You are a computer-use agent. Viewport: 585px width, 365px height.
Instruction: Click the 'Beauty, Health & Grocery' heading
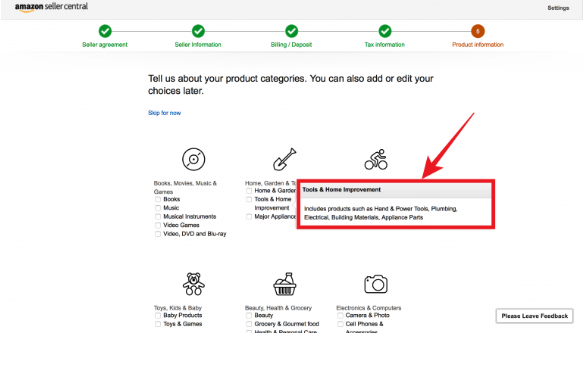(x=278, y=308)
